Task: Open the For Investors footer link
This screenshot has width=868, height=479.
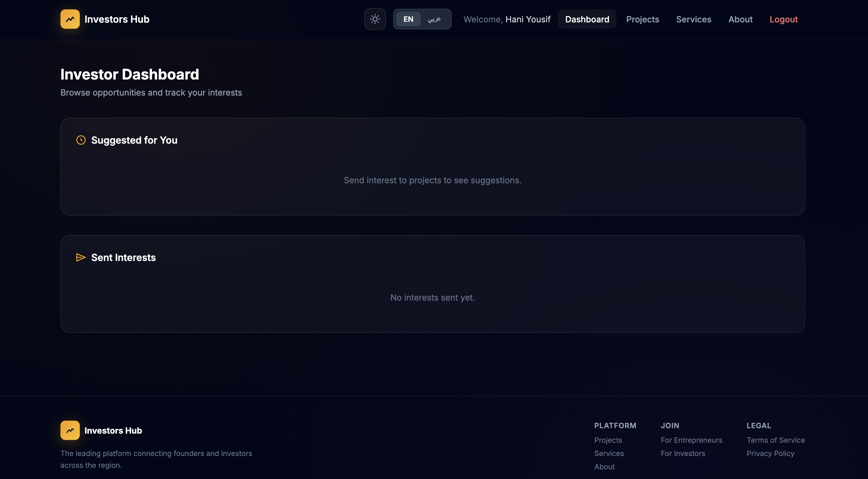Action: point(683,453)
